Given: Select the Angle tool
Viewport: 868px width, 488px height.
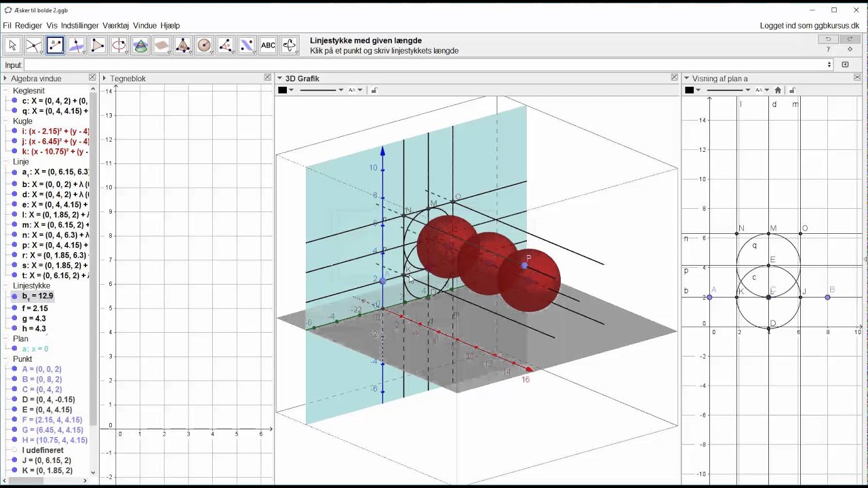Looking at the screenshot, I should click(226, 45).
